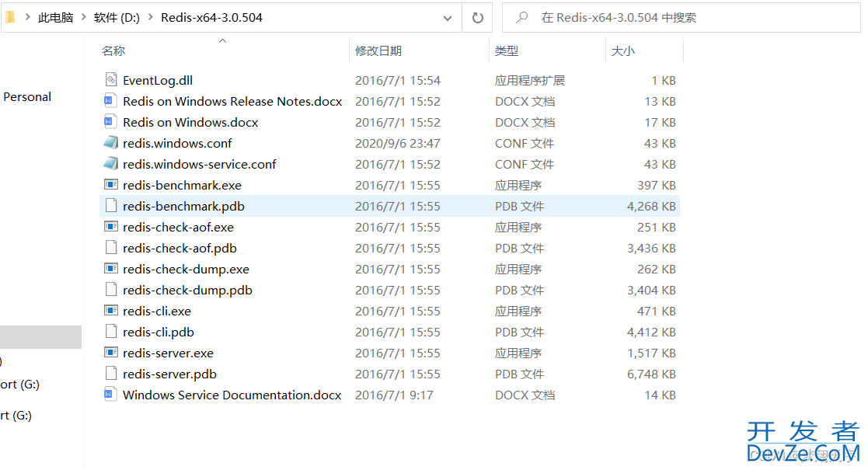Click the 4,412 KB size value
Image resolution: width=868 pixels, height=470 pixels.
tap(651, 332)
